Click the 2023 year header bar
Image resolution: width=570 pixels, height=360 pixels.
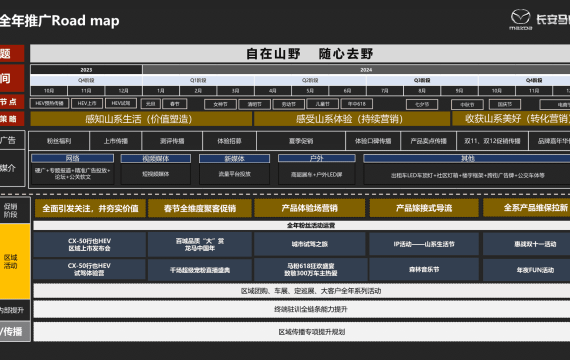point(86,69)
